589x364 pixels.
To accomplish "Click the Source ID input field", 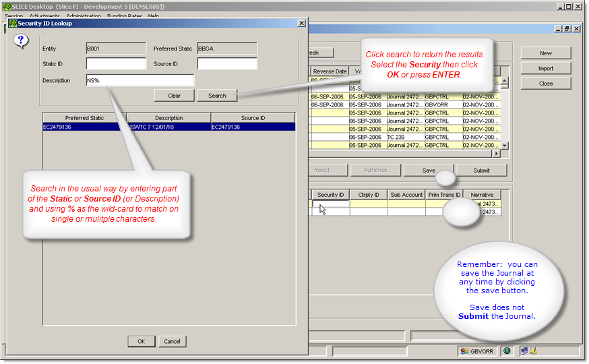I will [227, 64].
